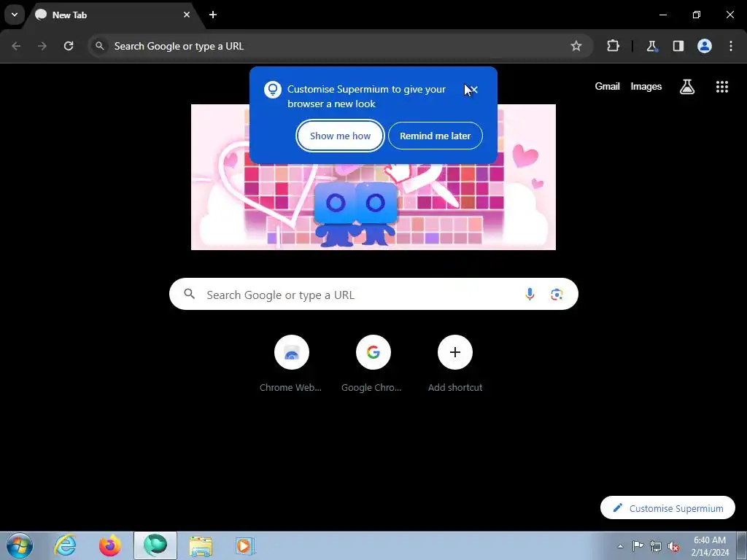Click Show me how button
This screenshot has width=747, height=560.
pyautogui.click(x=340, y=136)
